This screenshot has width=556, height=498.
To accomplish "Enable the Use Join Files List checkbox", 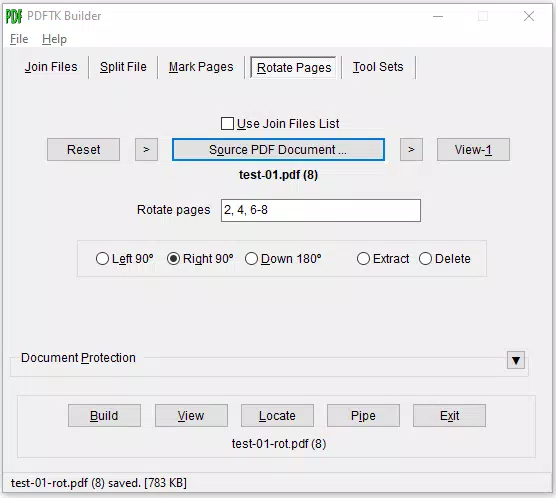I will click(227, 124).
